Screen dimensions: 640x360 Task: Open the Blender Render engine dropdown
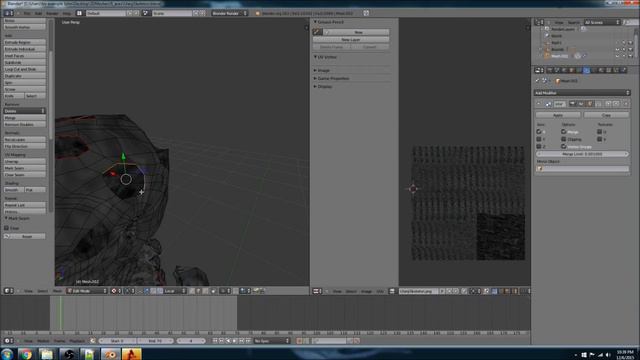[x=229, y=13]
